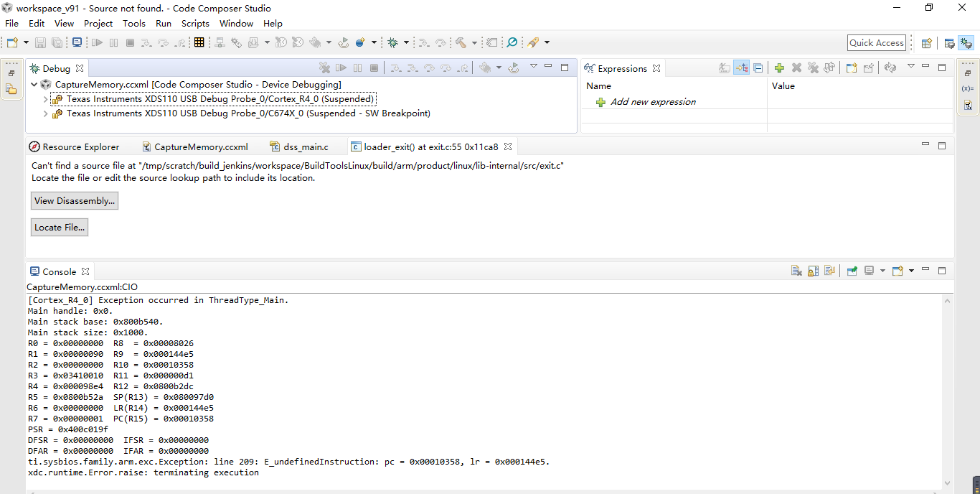Click Terminate stop icon in Debug view toolbar
980x494 pixels.
[x=374, y=68]
